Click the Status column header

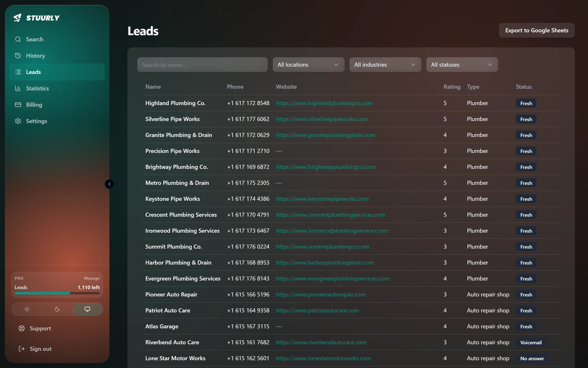click(524, 87)
